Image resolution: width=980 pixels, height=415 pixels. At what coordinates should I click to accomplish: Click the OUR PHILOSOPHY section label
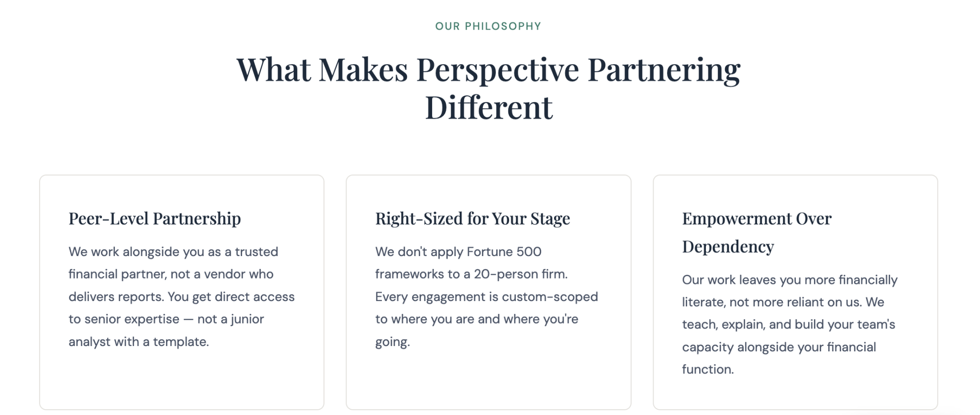click(x=488, y=26)
